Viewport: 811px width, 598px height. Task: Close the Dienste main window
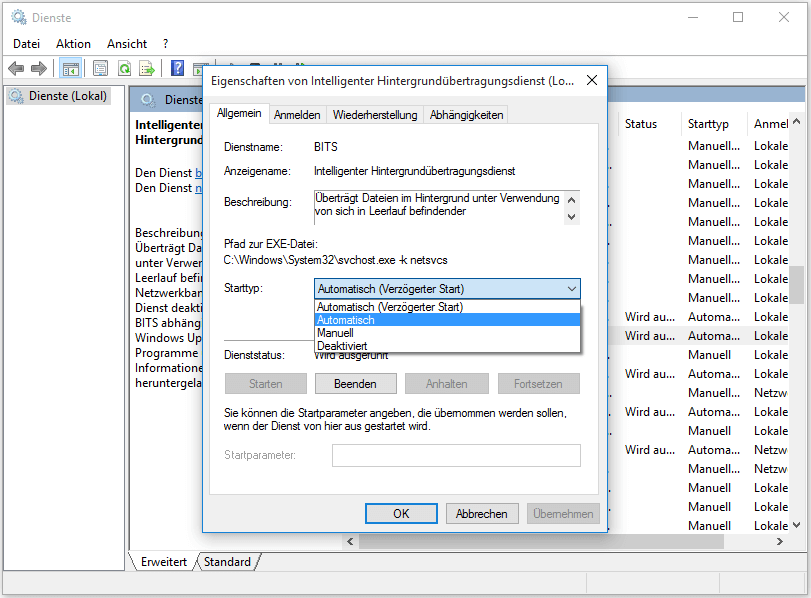tap(784, 17)
